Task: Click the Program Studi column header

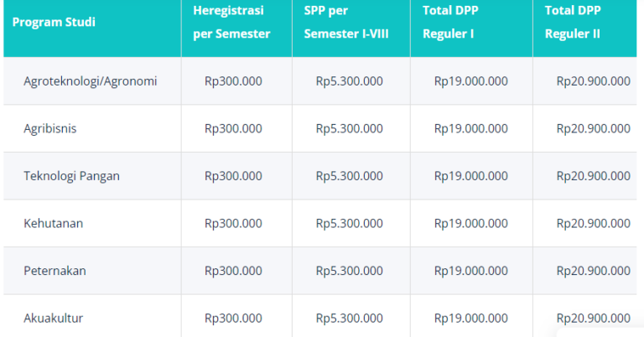Action: [x=55, y=22]
